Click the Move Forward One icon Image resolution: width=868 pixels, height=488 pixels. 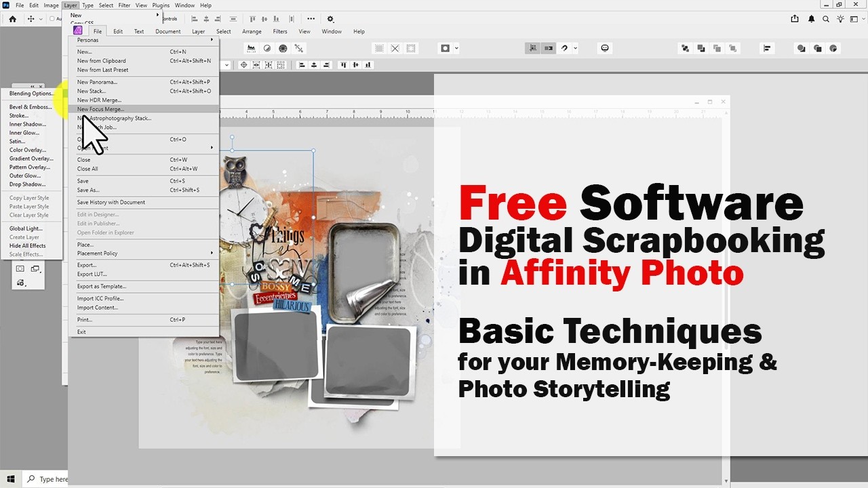[x=717, y=48]
